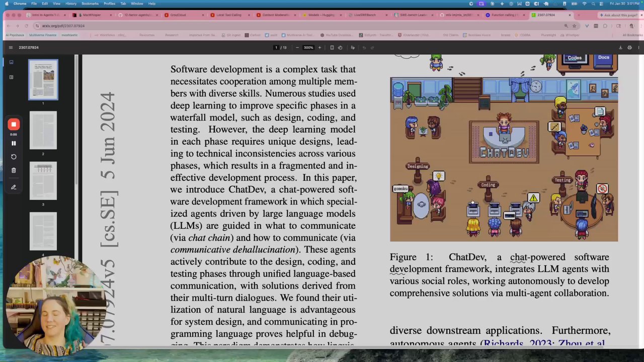This screenshot has height=362, width=644.
Task: Open the Apple menu
Action: (7, 4)
